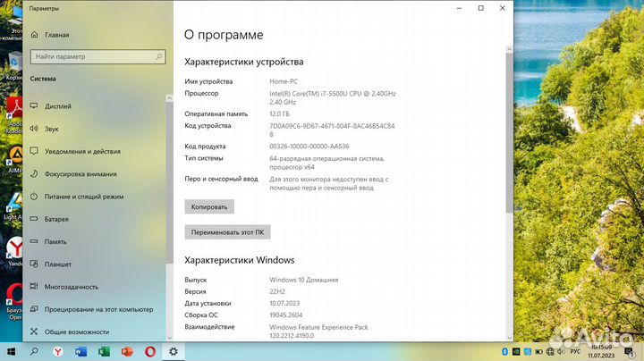Click Характеристики устройства heading
Screen dimensions: 644x361
(244, 62)
